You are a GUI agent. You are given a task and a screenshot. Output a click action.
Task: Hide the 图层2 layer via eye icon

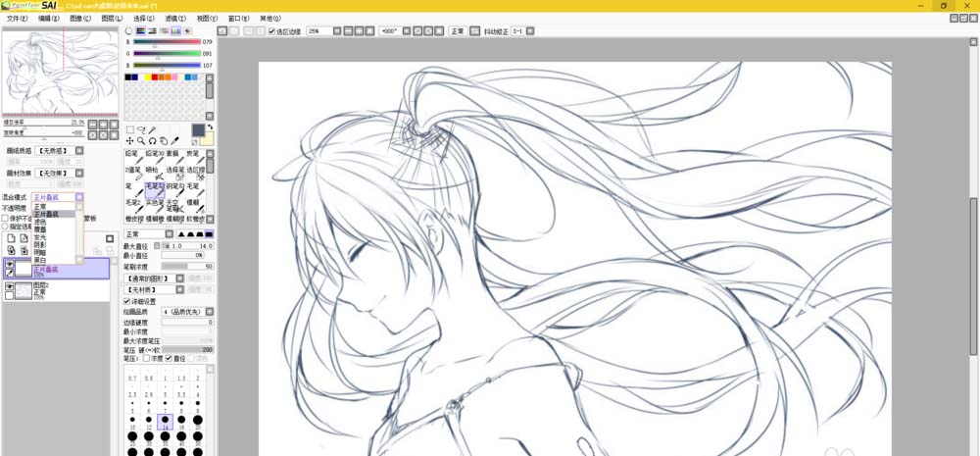coord(10,286)
